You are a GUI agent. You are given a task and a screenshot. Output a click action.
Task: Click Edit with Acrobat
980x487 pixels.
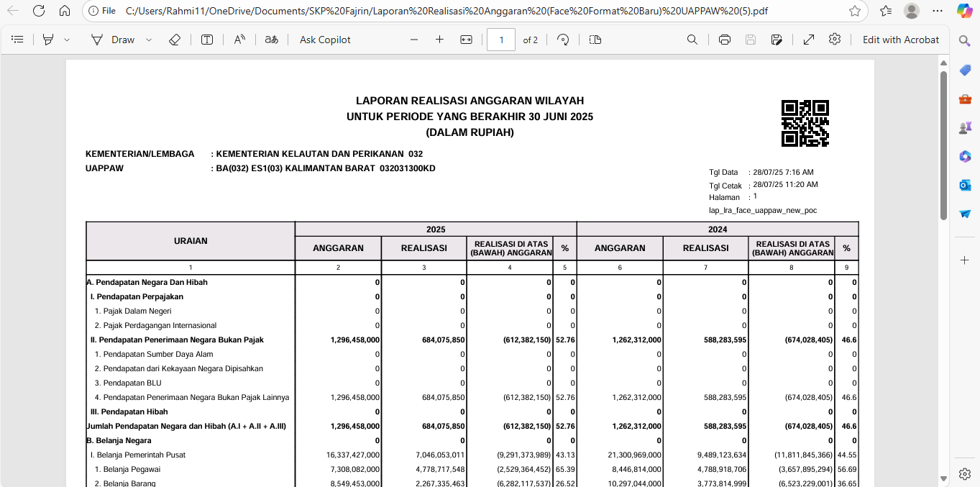[901, 40]
